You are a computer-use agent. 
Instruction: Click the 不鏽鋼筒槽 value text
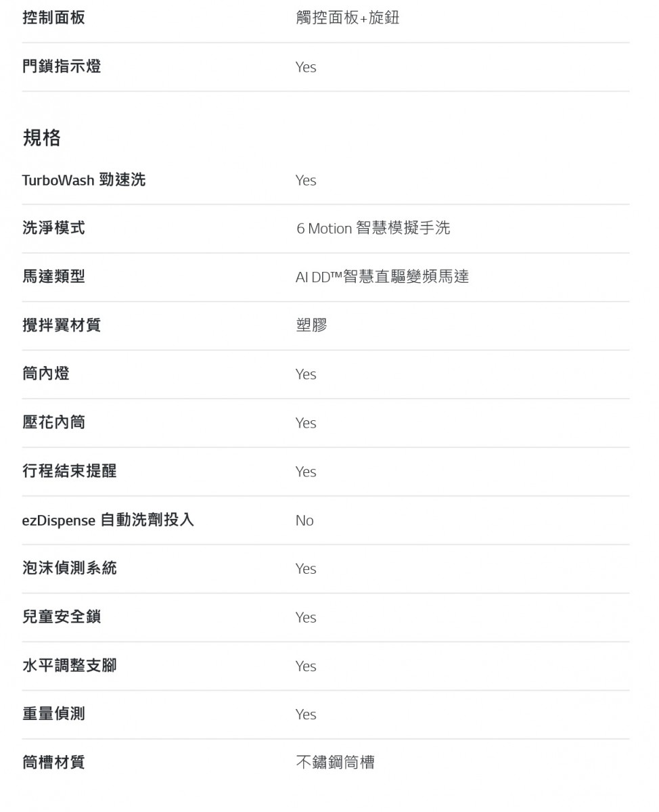coord(335,763)
